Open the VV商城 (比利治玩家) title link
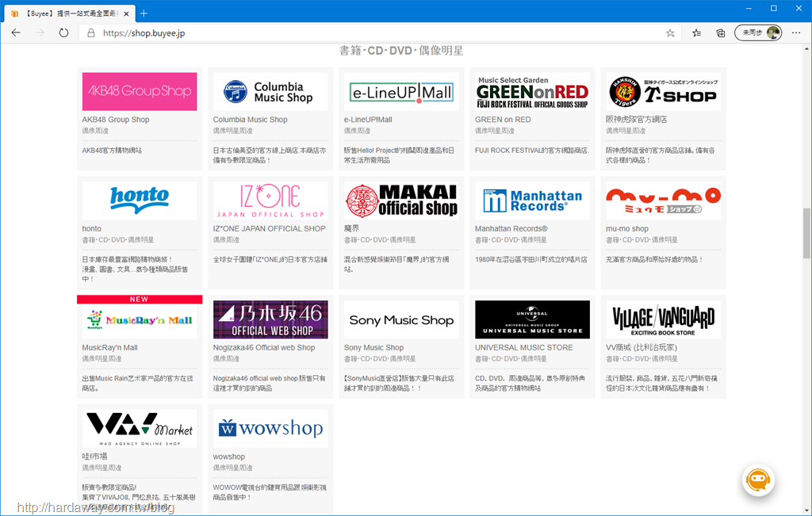 pos(642,348)
